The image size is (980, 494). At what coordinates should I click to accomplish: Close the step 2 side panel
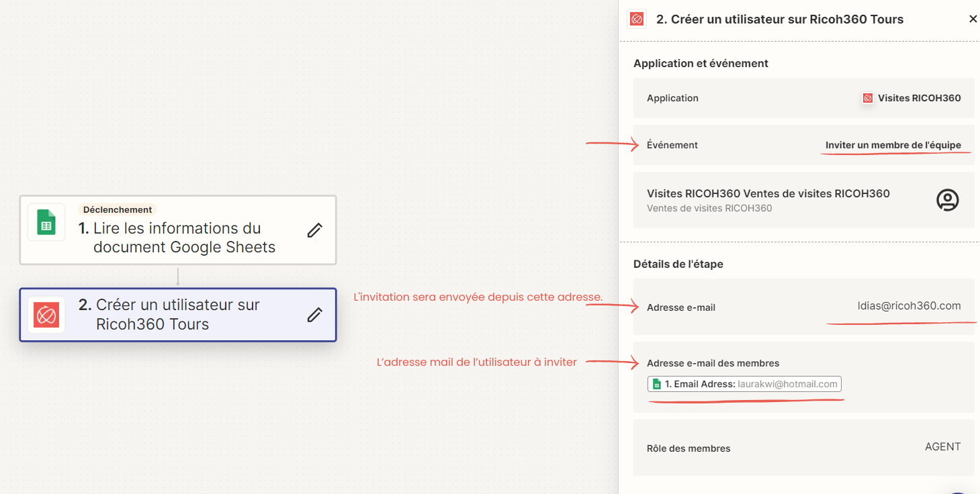[x=973, y=19]
